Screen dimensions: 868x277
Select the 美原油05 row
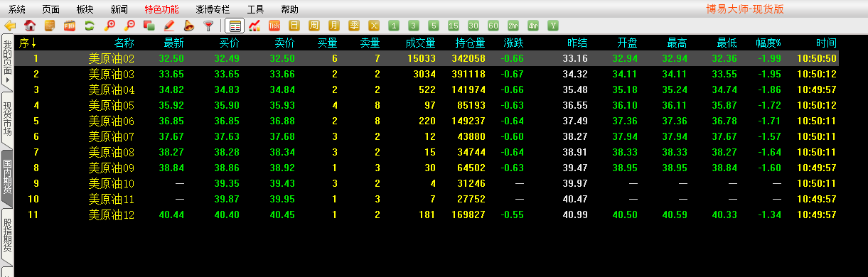point(427,105)
